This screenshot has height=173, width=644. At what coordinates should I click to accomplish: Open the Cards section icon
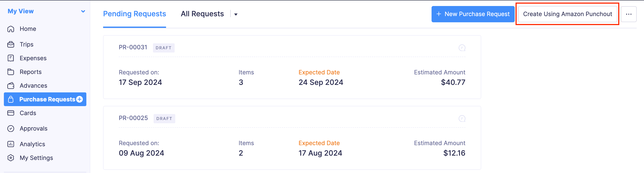pyautogui.click(x=11, y=113)
